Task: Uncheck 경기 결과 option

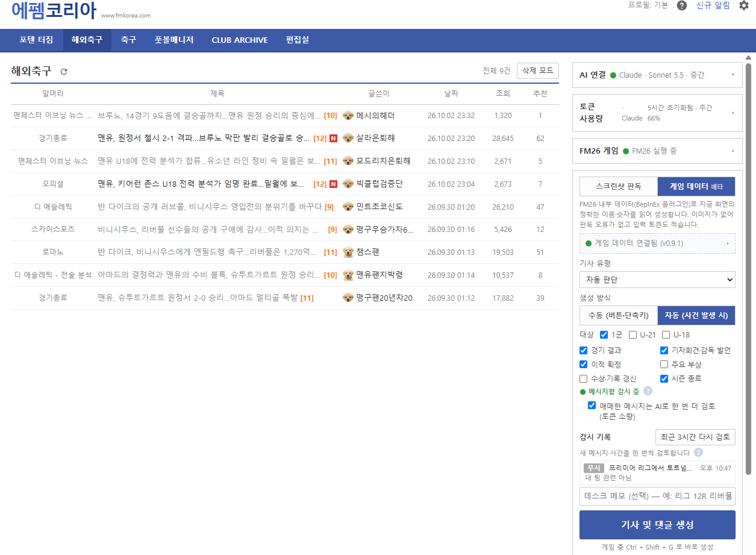Action: pos(583,350)
